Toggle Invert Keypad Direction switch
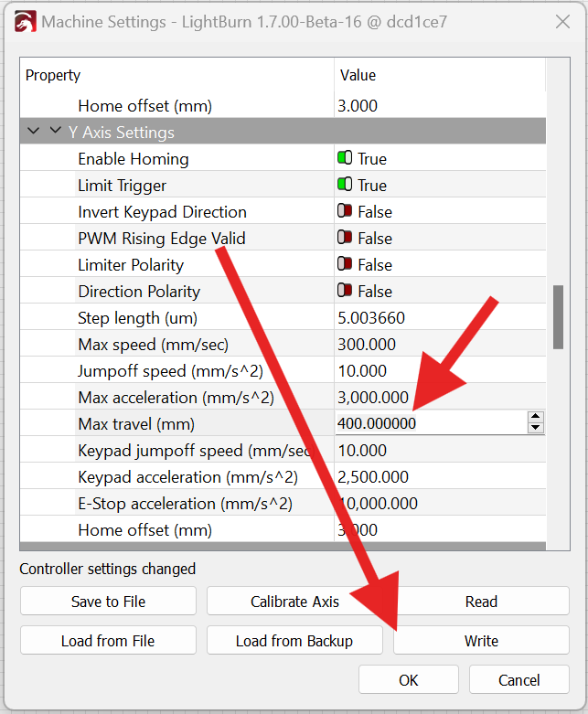 click(x=345, y=211)
